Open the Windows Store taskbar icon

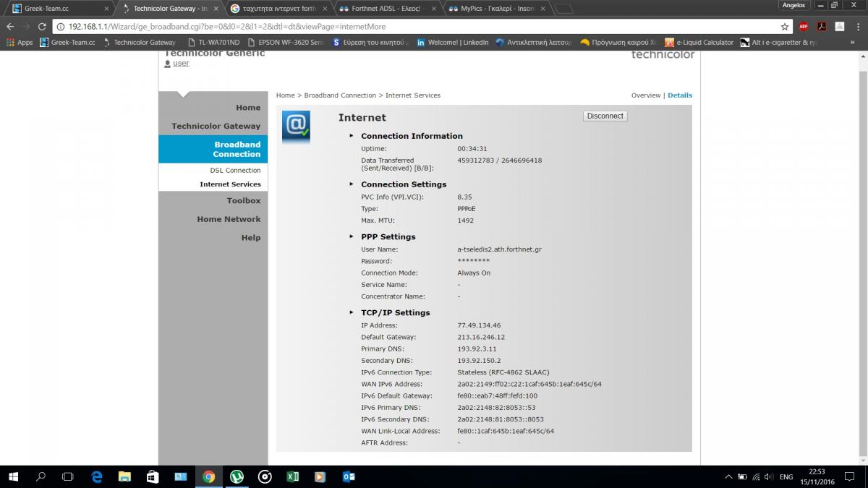click(x=153, y=476)
